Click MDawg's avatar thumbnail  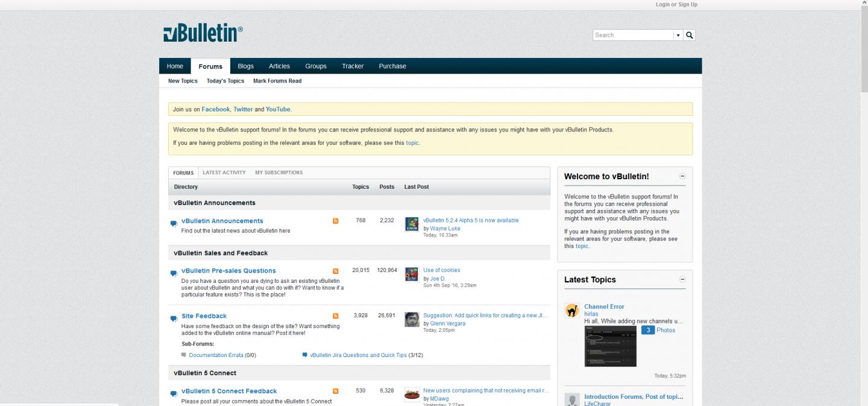(412, 395)
